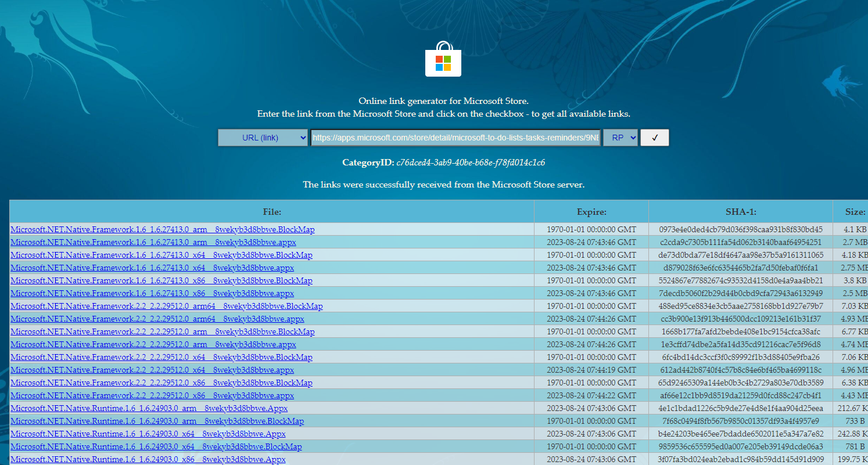This screenshot has width=868, height=465.
Task: Download NET.Native.Framework.1.6 arm appx file
Action: point(153,242)
